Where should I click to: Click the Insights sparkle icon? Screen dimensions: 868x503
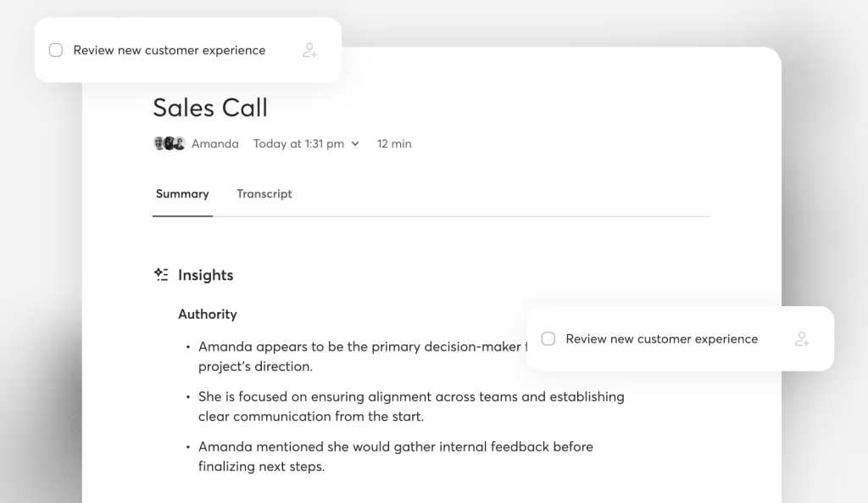tap(160, 274)
